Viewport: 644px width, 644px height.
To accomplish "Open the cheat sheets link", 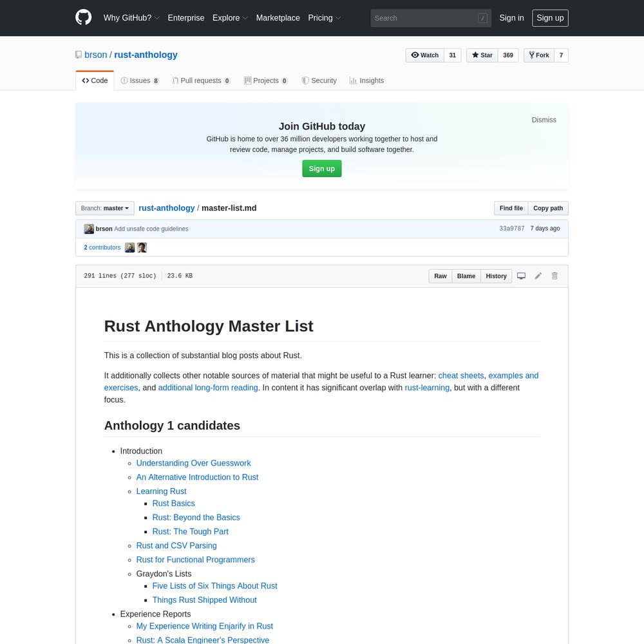I will [x=461, y=375].
